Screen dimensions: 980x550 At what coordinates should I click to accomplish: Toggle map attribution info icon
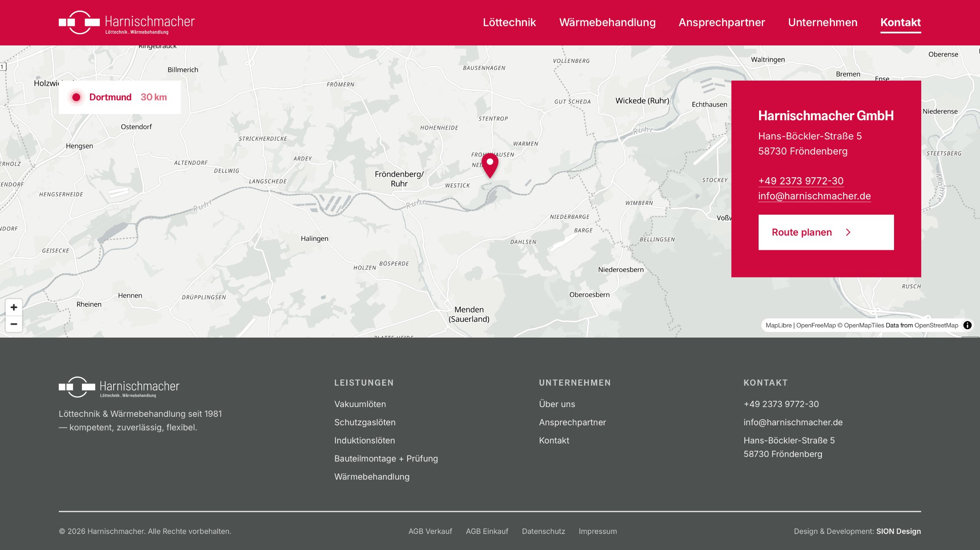[967, 325]
